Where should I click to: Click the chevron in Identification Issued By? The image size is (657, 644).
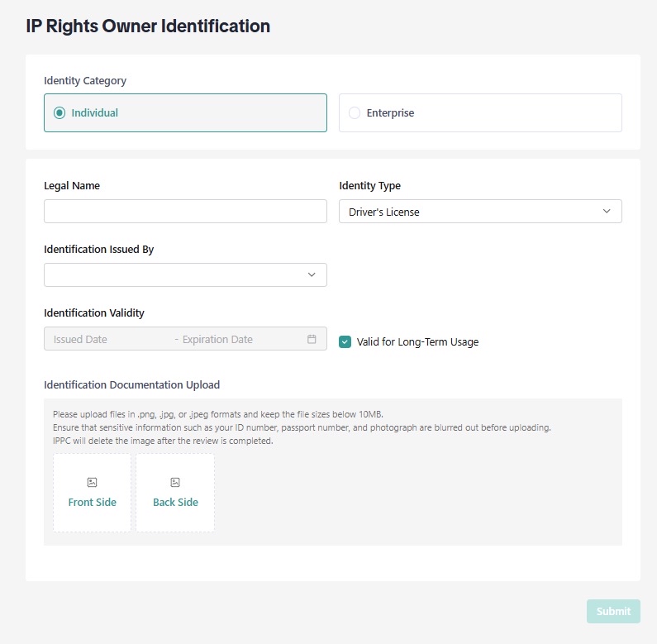(312, 275)
